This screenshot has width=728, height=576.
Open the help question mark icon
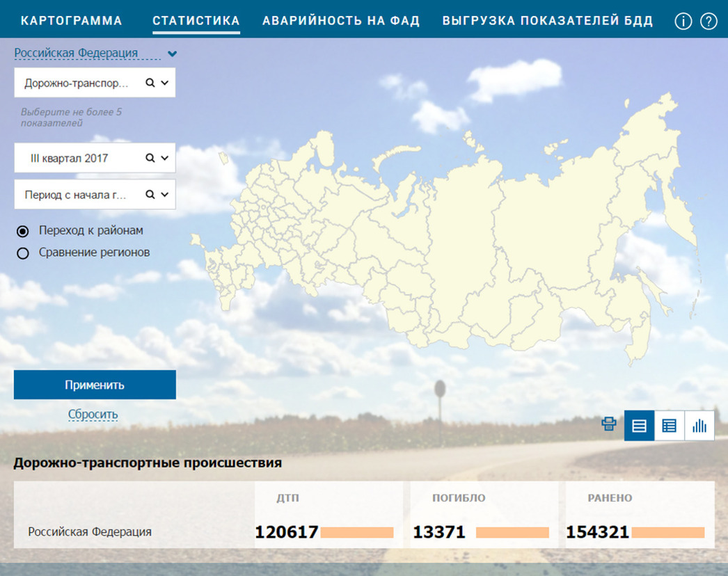pyautogui.click(x=709, y=22)
